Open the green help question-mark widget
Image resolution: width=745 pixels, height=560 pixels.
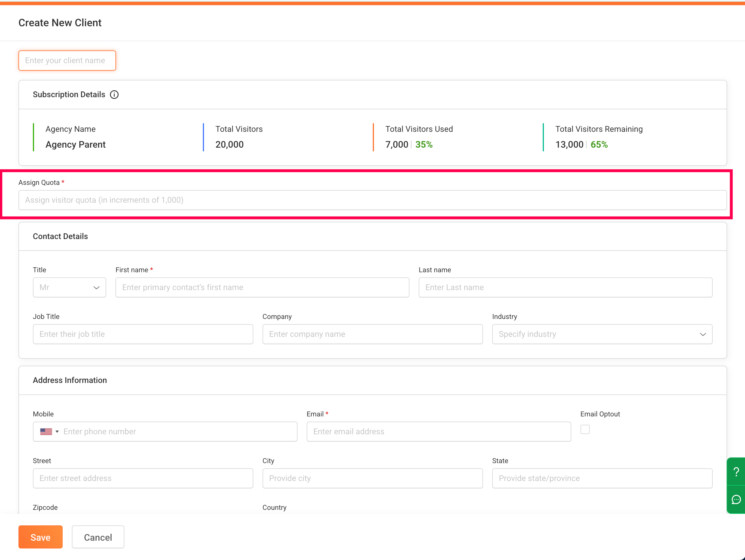736,472
